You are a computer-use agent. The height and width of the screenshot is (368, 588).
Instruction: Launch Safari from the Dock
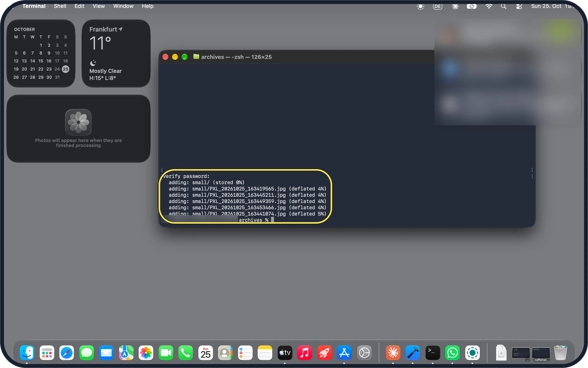[x=67, y=353]
